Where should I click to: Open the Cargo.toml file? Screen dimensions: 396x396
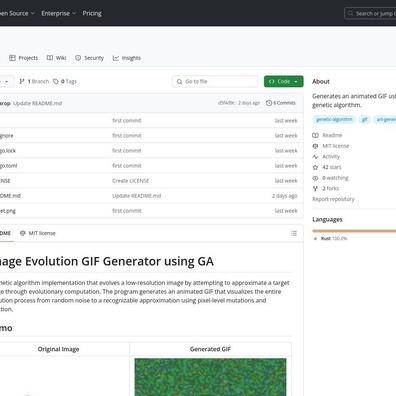tap(8, 166)
